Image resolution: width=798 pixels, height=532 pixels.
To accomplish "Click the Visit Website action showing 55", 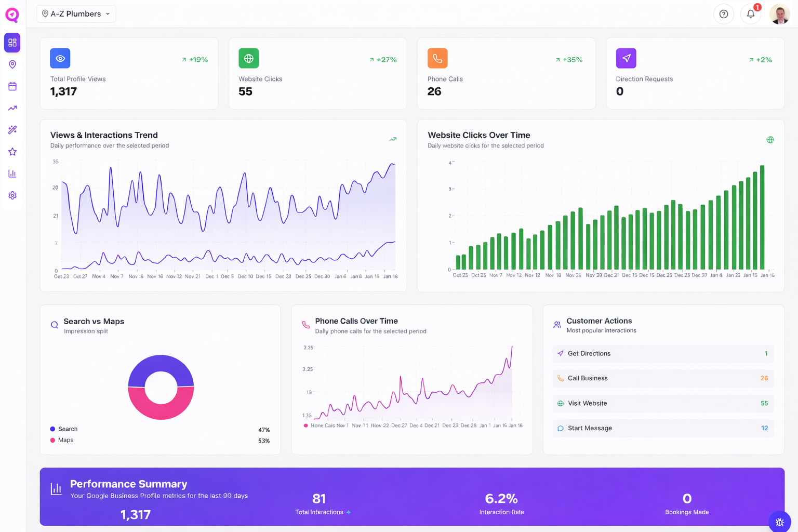I will click(662, 403).
